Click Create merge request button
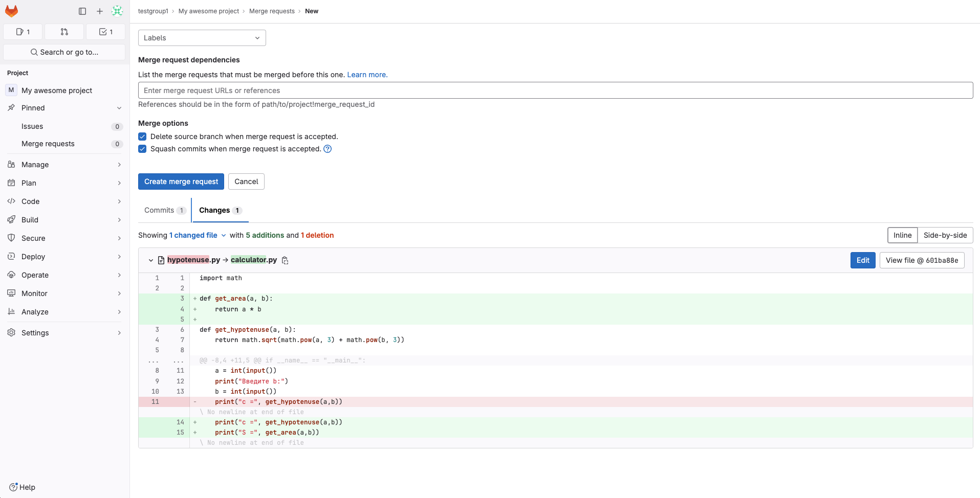This screenshot has width=980, height=498. coord(181,182)
